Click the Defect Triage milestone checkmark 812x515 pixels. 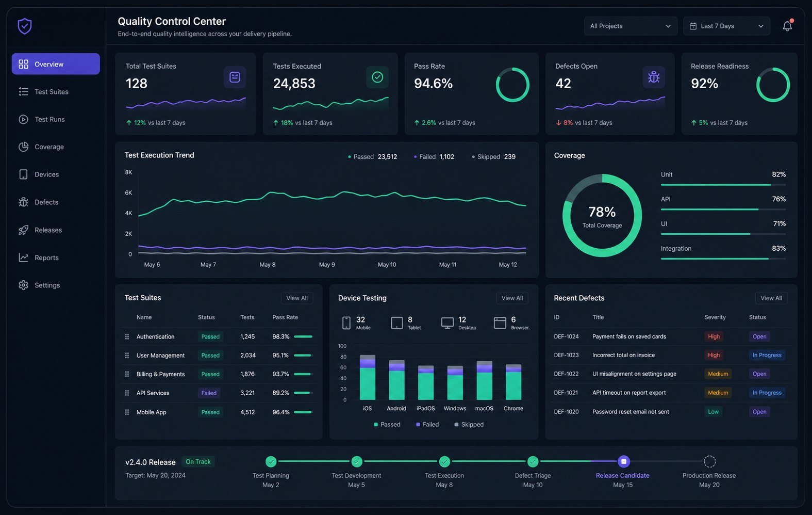[x=533, y=461]
